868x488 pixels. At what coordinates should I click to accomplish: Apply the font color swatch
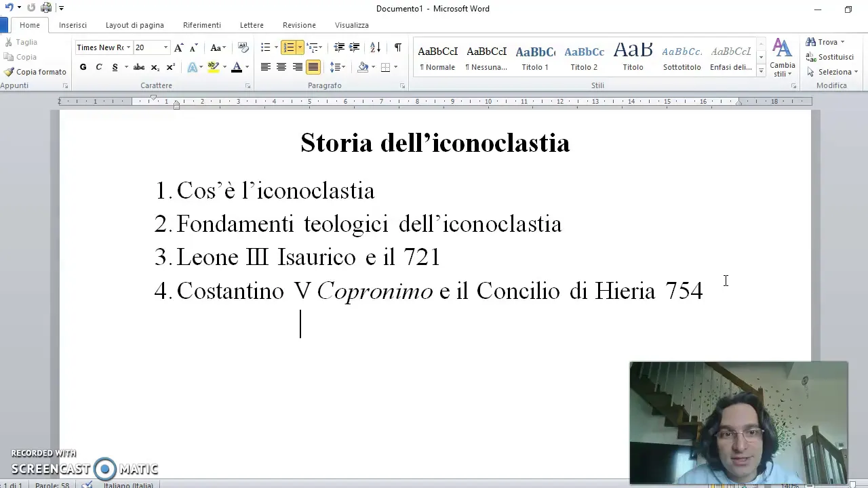237,67
